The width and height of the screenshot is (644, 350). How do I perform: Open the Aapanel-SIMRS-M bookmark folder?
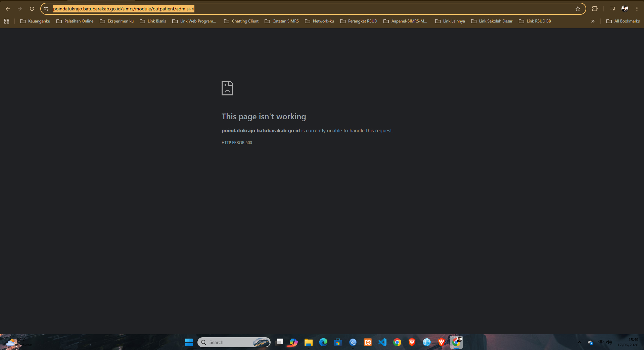tap(406, 21)
